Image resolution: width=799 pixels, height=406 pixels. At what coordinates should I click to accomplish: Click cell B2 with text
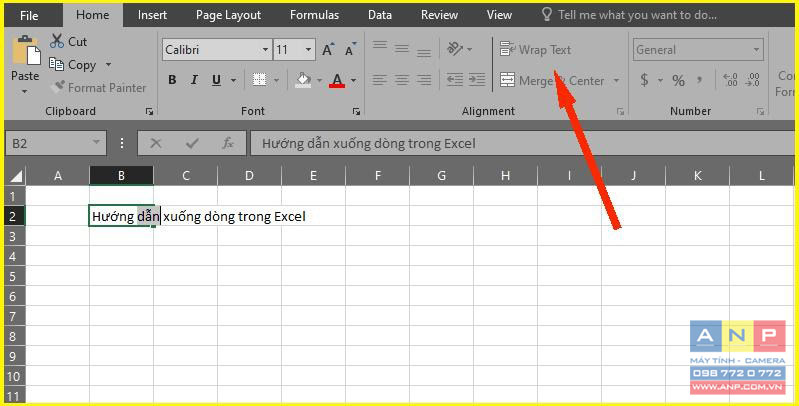(x=121, y=216)
